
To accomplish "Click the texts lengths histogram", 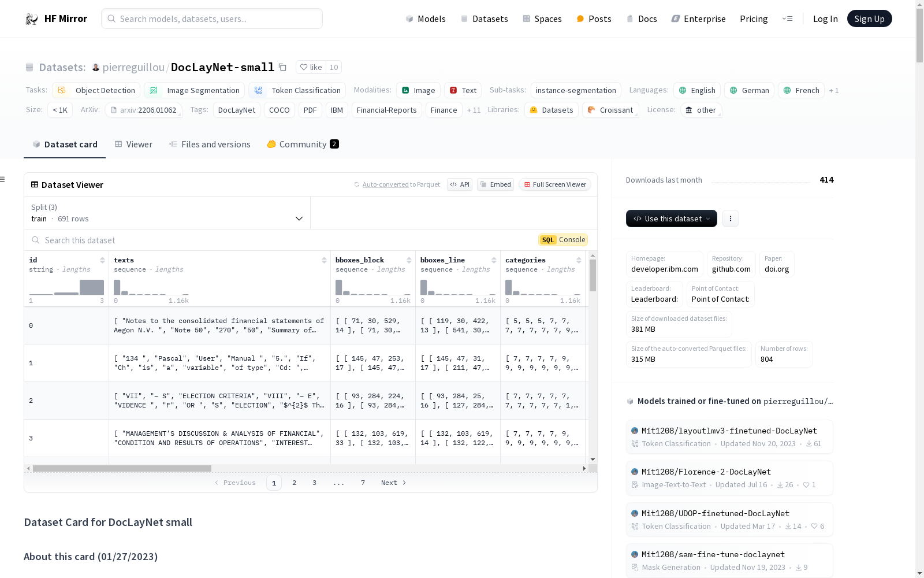I will coord(151,287).
